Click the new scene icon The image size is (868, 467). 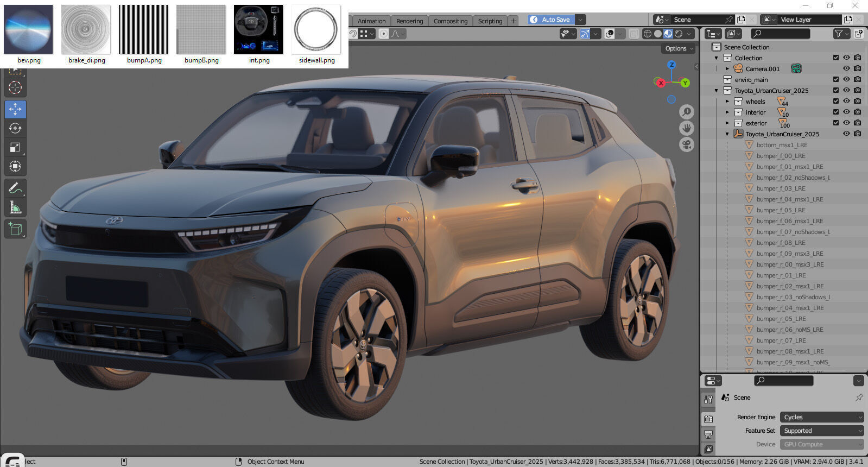(741, 20)
